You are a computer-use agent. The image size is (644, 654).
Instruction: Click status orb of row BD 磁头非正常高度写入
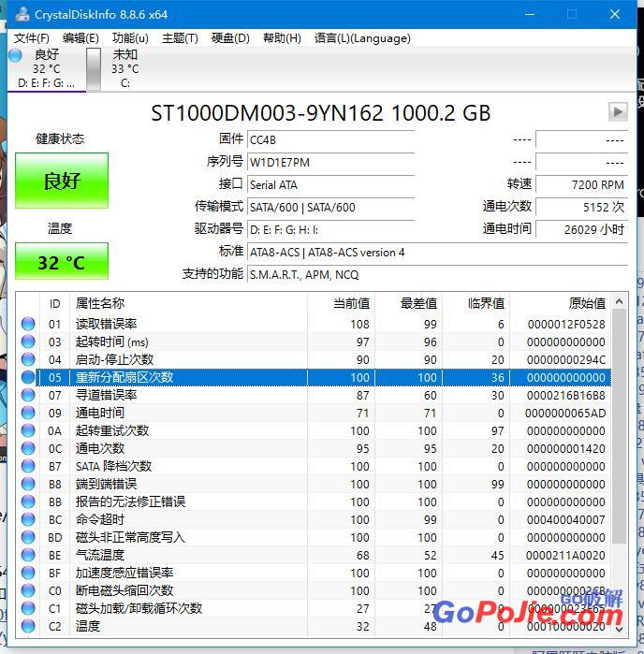click(x=28, y=537)
